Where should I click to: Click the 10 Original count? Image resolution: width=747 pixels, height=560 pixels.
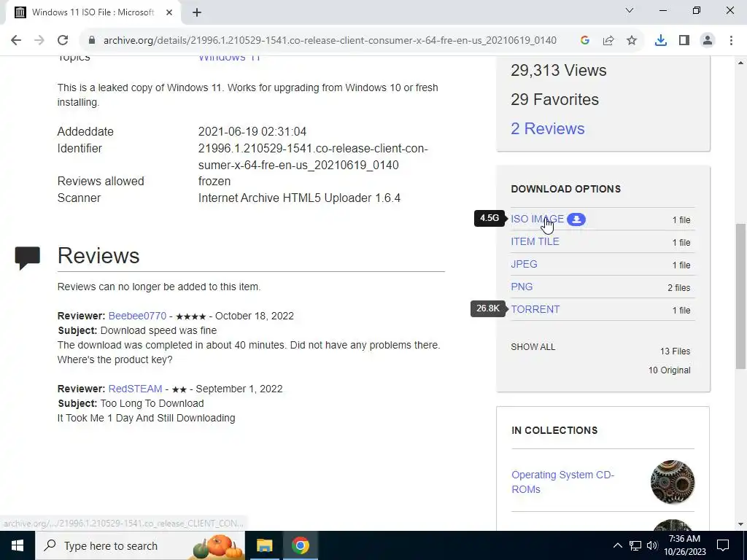point(669,370)
